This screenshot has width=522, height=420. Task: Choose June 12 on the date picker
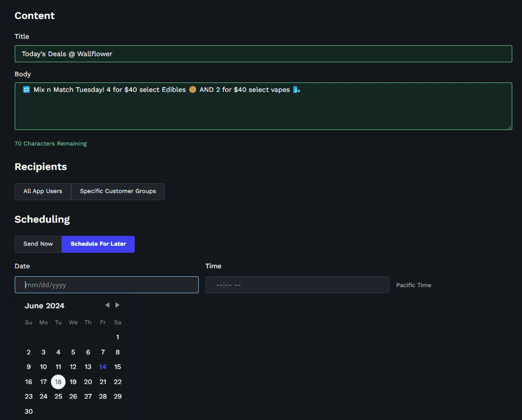pyautogui.click(x=73, y=367)
